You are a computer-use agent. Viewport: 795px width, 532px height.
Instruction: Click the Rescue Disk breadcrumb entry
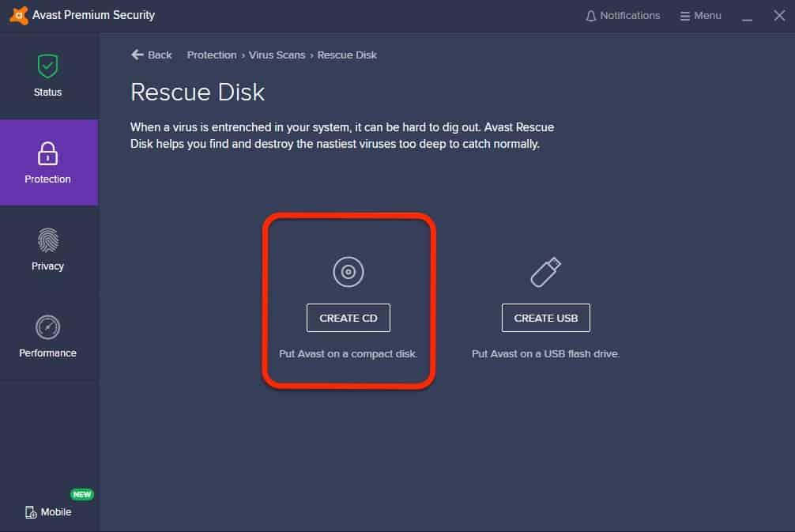(x=347, y=55)
